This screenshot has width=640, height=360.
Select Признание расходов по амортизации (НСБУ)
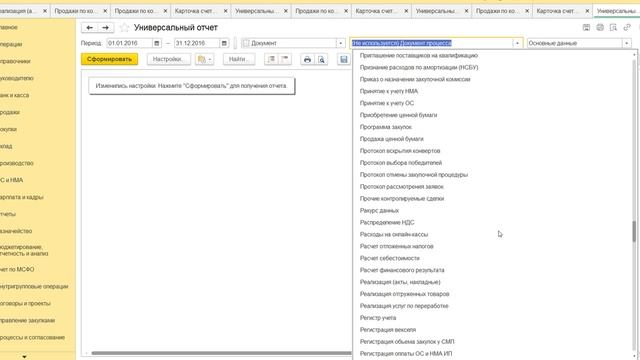tap(419, 67)
